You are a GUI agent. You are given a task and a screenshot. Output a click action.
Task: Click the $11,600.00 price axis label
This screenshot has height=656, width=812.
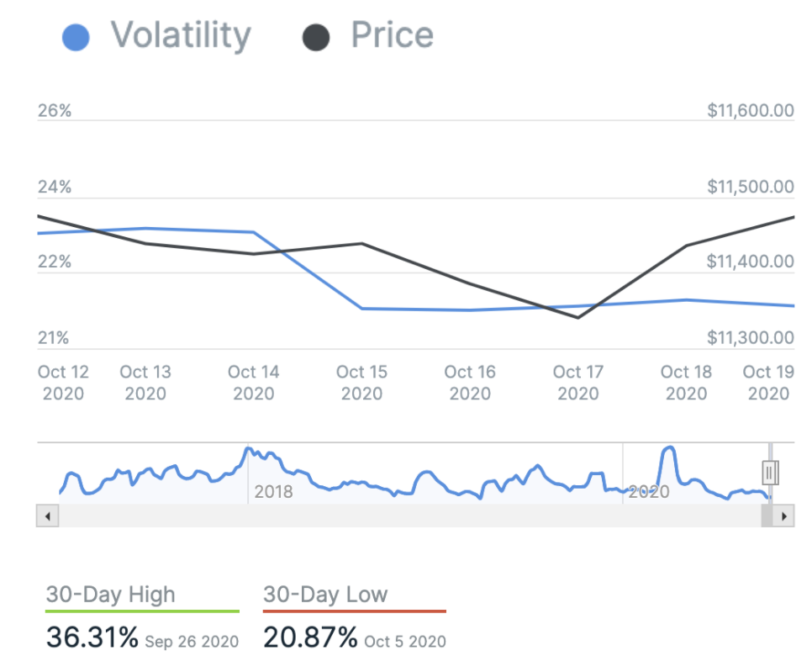tap(751, 111)
